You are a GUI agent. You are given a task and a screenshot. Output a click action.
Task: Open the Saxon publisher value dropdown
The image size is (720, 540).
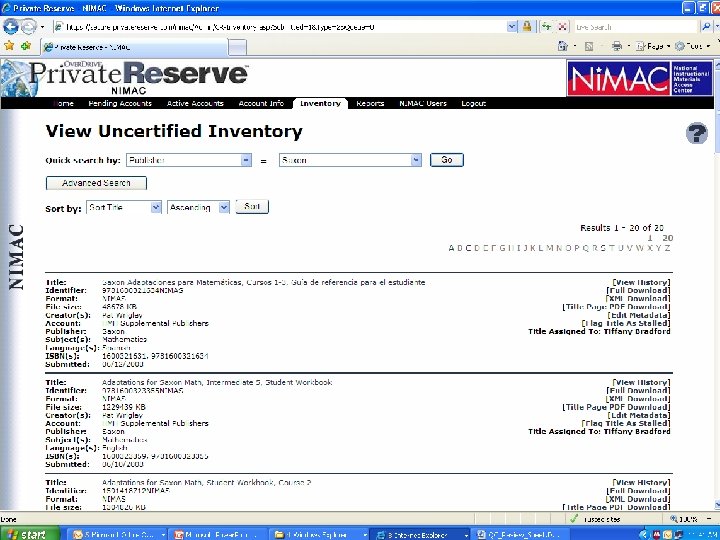[x=350, y=160]
